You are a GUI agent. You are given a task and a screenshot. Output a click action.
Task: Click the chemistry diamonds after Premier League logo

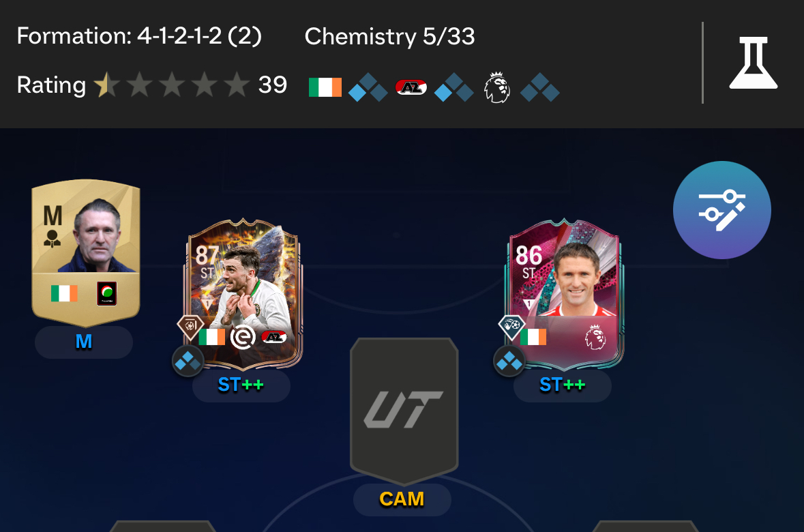540,87
